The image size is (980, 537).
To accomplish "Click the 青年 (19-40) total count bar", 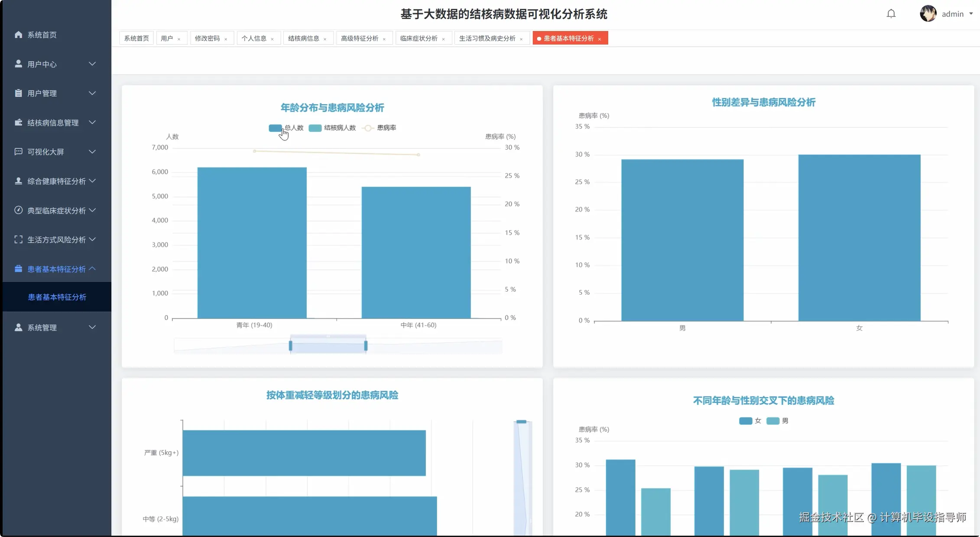I will [x=252, y=243].
